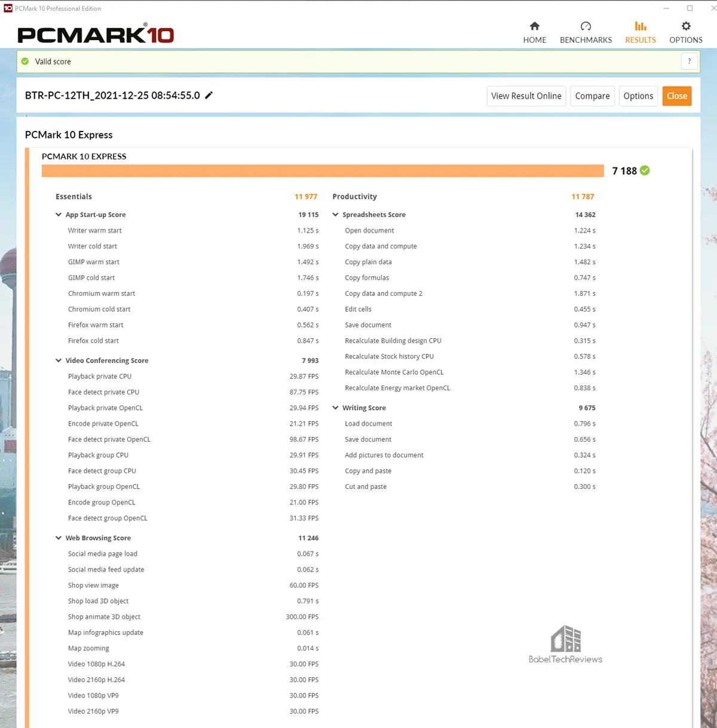Click Video 2160p VP9 label

[x=93, y=711]
